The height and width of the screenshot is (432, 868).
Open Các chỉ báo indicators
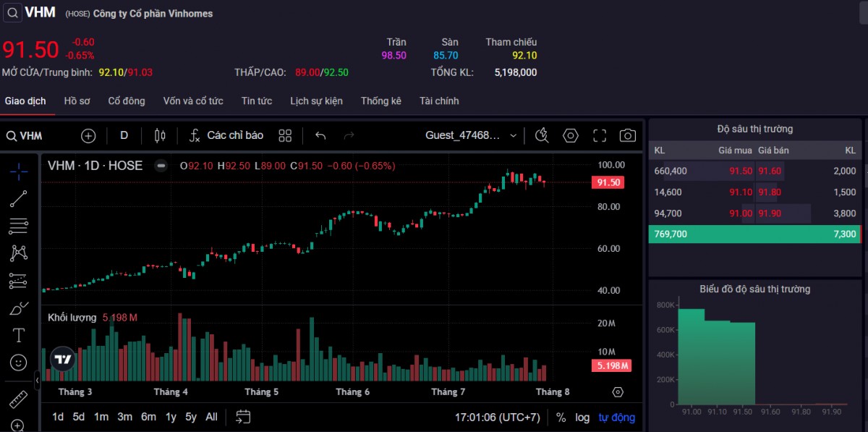pyautogui.click(x=226, y=135)
